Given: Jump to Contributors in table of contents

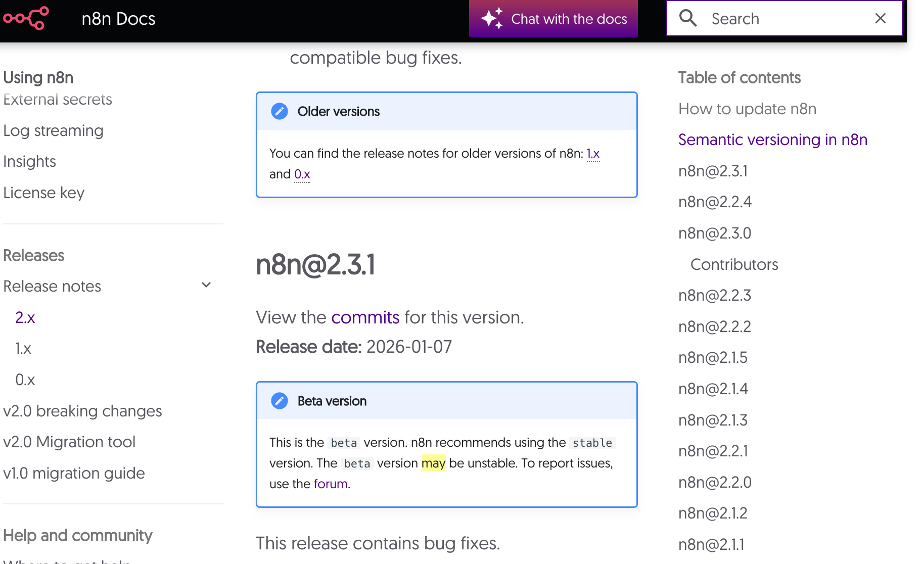Looking at the screenshot, I should tap(734, 264).
